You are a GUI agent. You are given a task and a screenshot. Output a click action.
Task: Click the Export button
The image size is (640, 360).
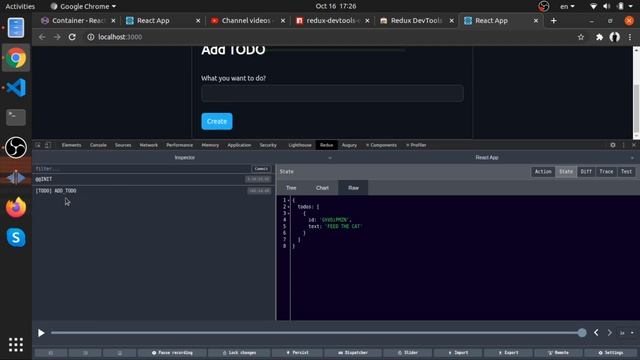pos(509,353)
